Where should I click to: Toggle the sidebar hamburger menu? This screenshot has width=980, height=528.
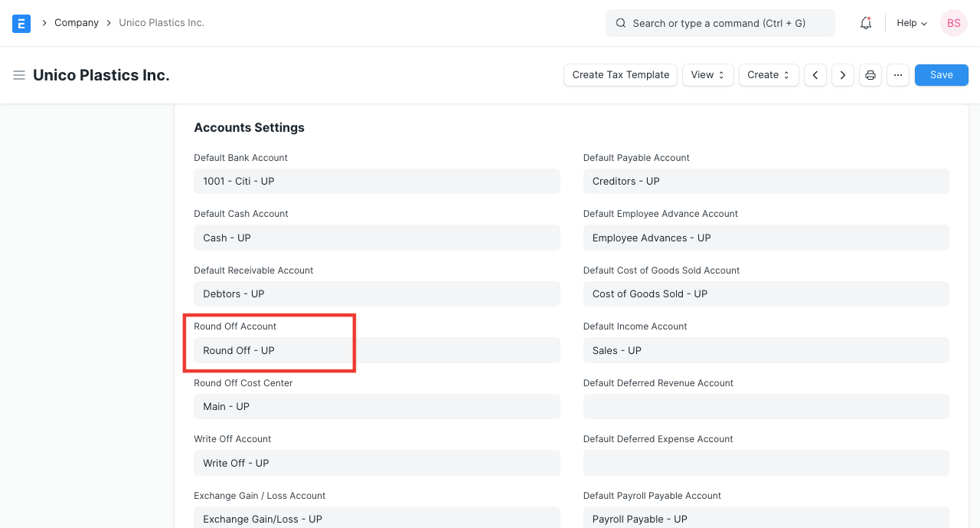[19, 75]
